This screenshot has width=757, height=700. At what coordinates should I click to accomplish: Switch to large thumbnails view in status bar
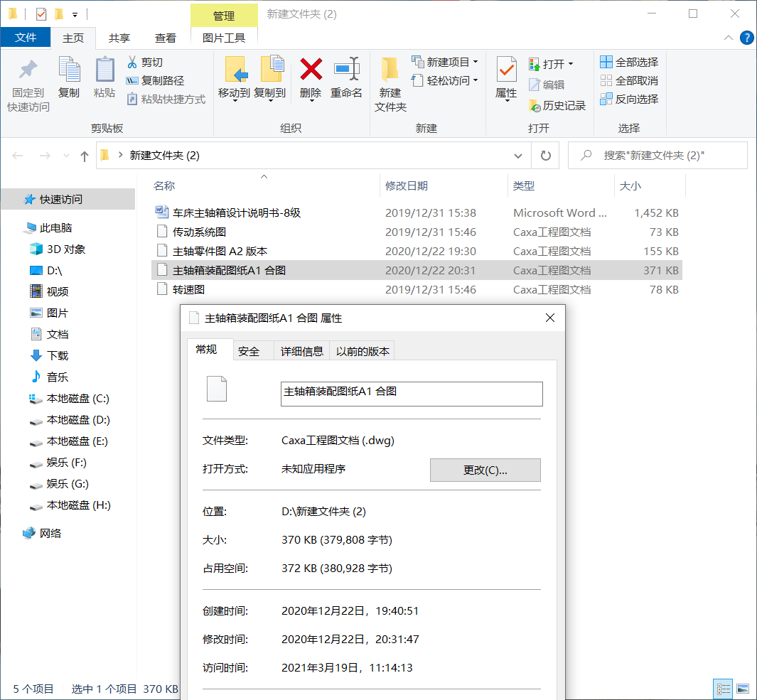[743, 689]
